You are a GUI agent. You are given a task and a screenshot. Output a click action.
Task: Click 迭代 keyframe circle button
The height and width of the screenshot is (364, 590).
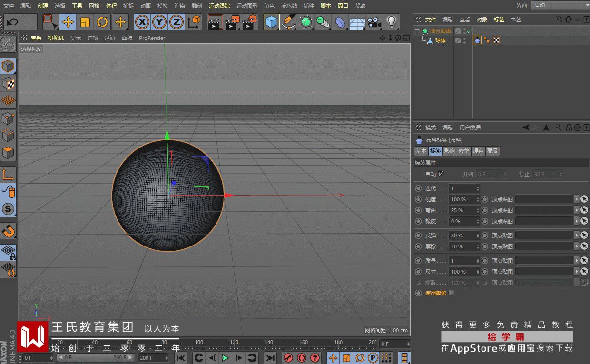(418, 188)
